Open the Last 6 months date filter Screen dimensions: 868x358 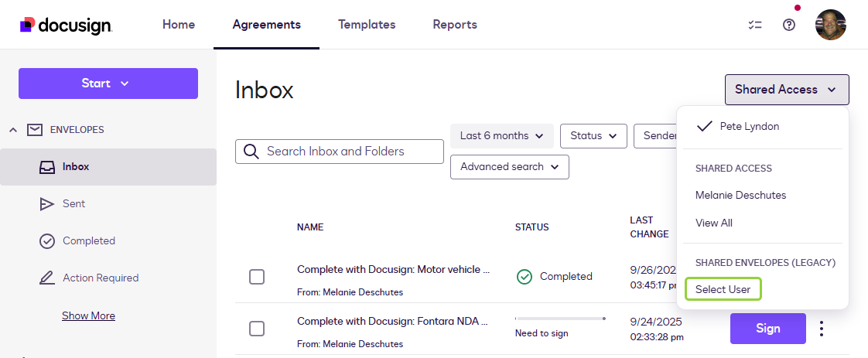[x=501, y=136]
